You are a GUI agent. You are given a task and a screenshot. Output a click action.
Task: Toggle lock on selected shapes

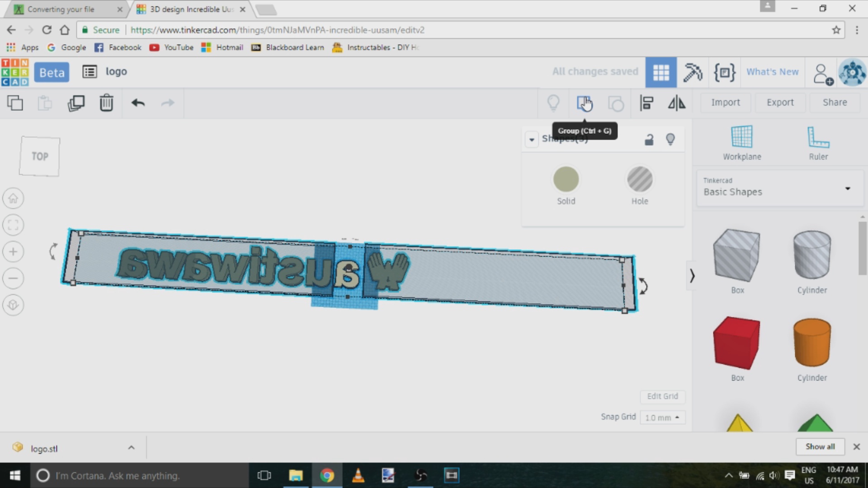pos(649,140)
